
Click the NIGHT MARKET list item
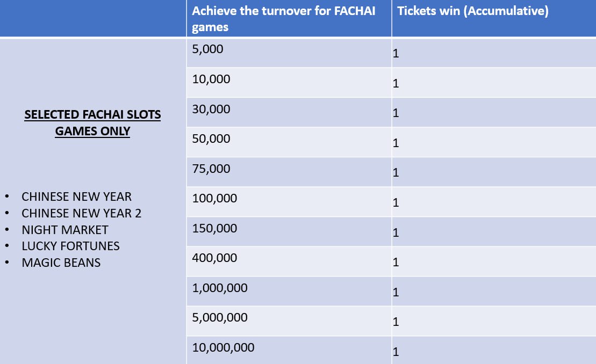click(x=65, y=230)
